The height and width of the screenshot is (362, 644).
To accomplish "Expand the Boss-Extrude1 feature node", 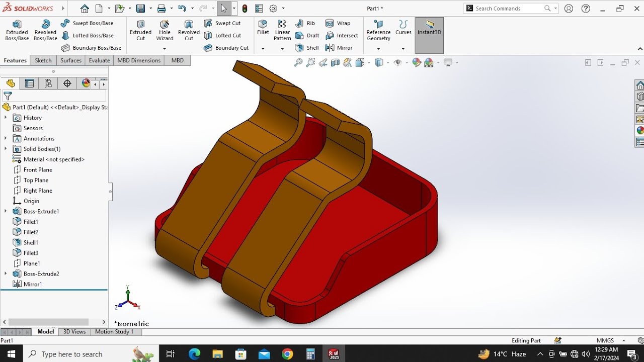I will [x=6, y=211].
